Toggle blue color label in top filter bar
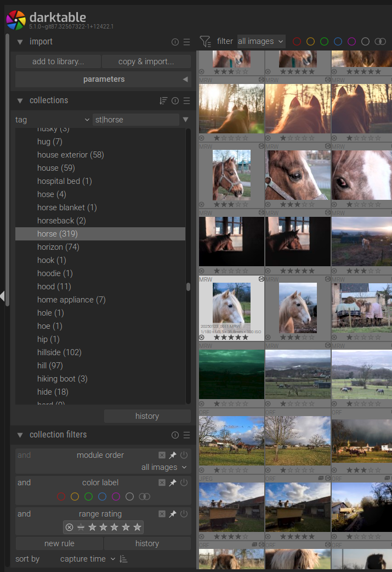The image size is (392, 572). (338, 42)
